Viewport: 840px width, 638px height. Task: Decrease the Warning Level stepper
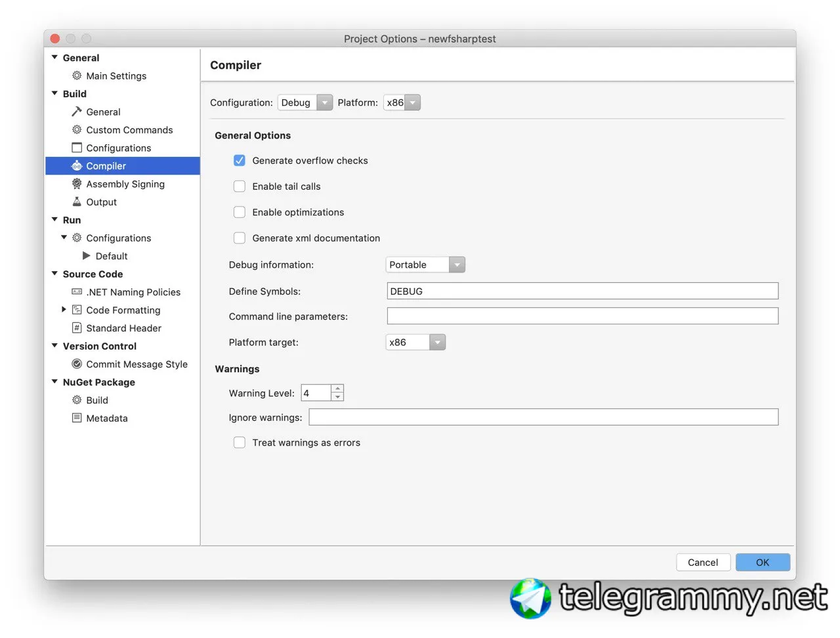pyautogui.click(x=337, y=397)
